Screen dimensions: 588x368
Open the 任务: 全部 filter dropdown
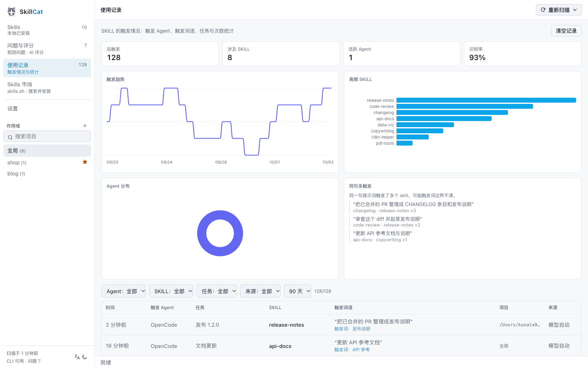[x=217, y=291]
